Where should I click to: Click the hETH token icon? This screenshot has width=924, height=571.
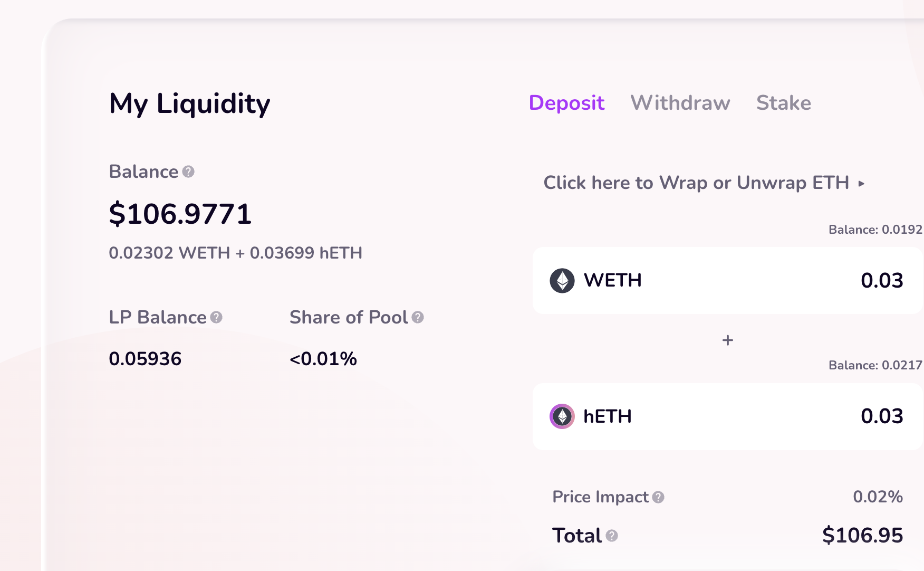[x=562, y=416]
